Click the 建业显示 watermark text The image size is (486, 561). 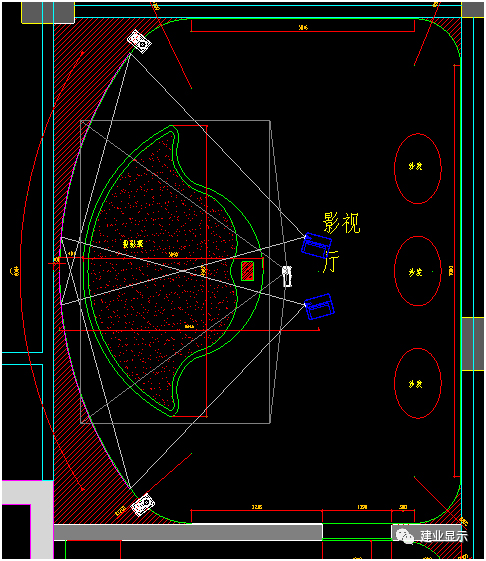coord(444,536)
